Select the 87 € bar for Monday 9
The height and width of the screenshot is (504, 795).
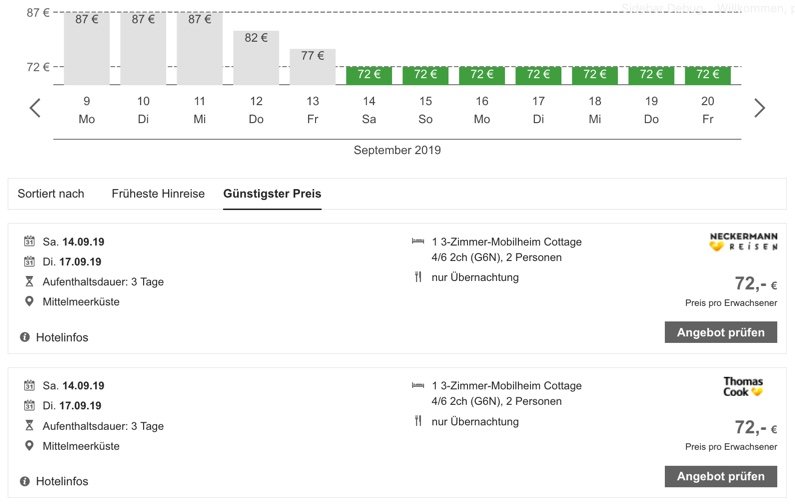87,48
